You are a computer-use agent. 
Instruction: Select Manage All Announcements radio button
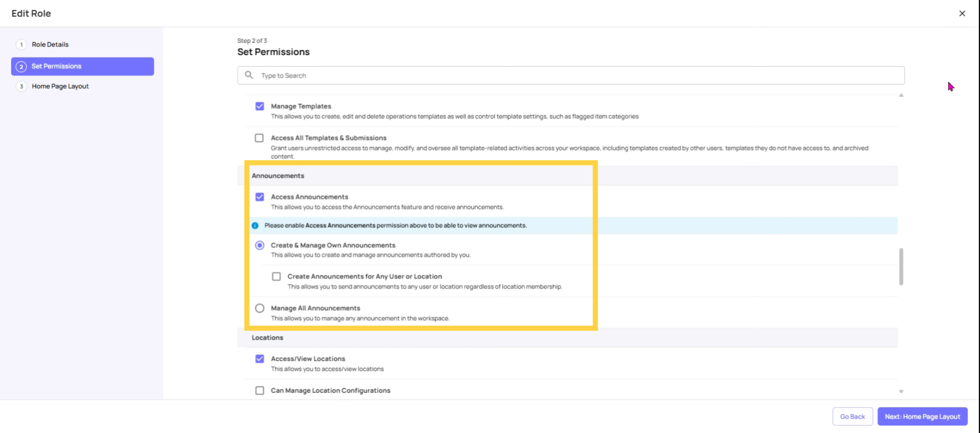(x=259, y=308)
